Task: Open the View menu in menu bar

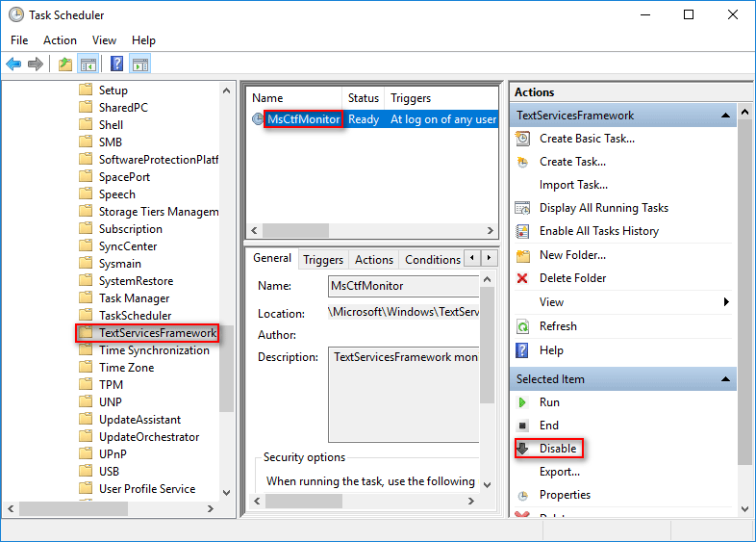Action: (104, 40)
